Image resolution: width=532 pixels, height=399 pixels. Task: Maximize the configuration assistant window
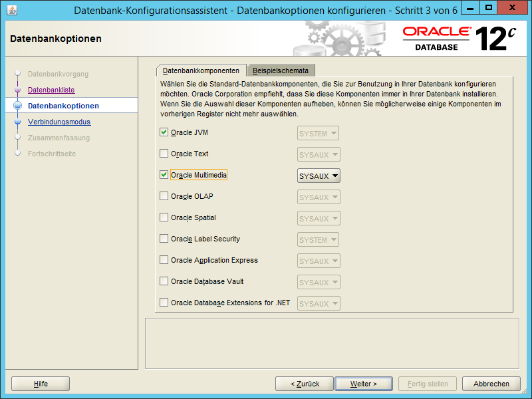[489, 8]
